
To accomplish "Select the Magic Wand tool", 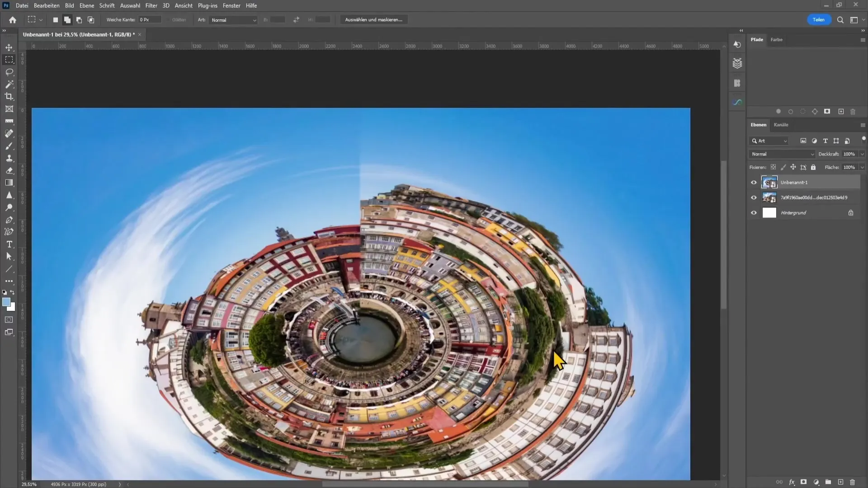I will [x=9, y=84].
